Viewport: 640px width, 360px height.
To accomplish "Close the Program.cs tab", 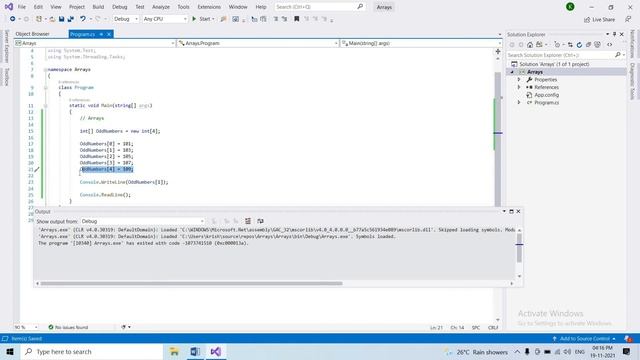I will tap(109, 34).
